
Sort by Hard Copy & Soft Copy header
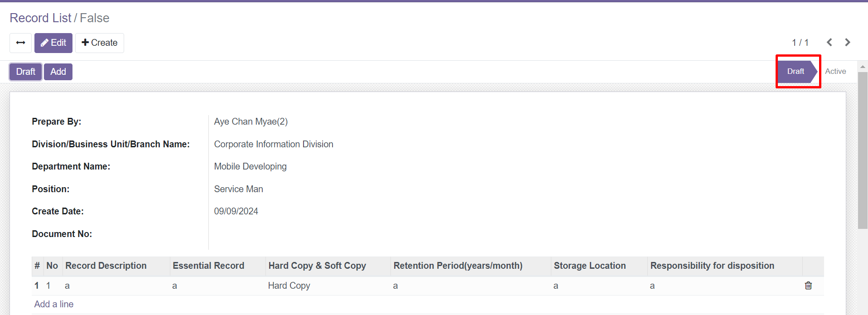tap(328, 266)
